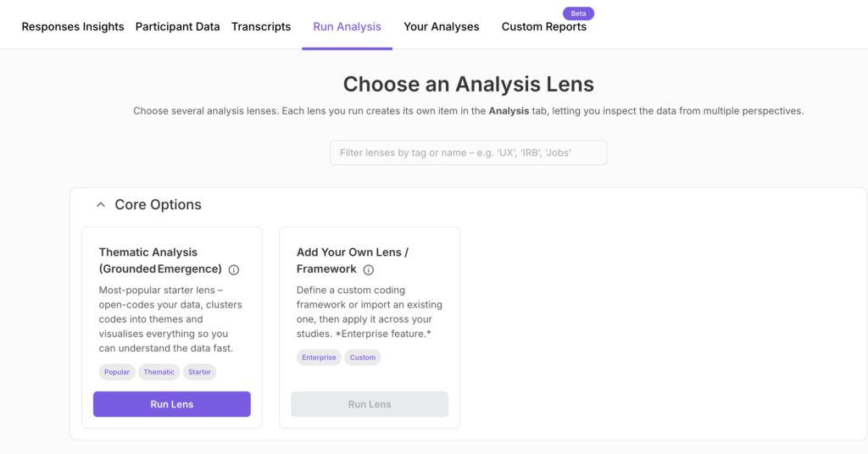Image resolution: width=868 pixels, height=454 pixels.
Task: Click the filter lenses search field
Action: [x=468, y=152]
